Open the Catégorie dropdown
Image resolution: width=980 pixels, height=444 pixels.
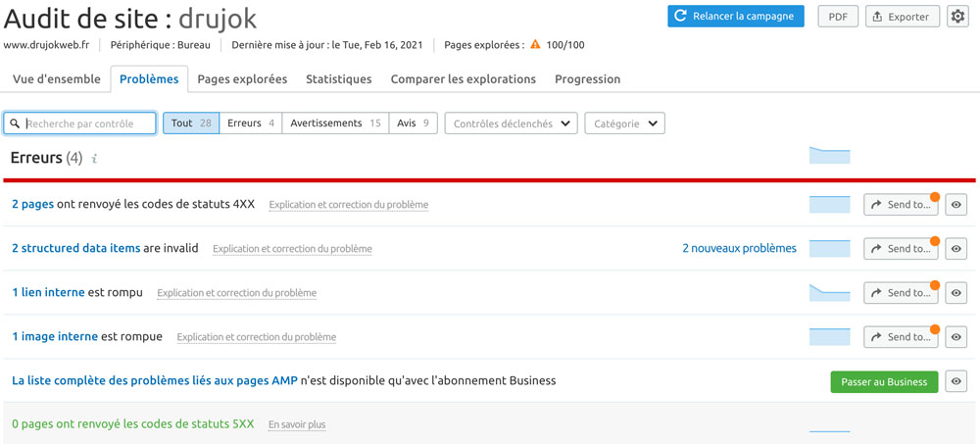(x=624, y=123)
